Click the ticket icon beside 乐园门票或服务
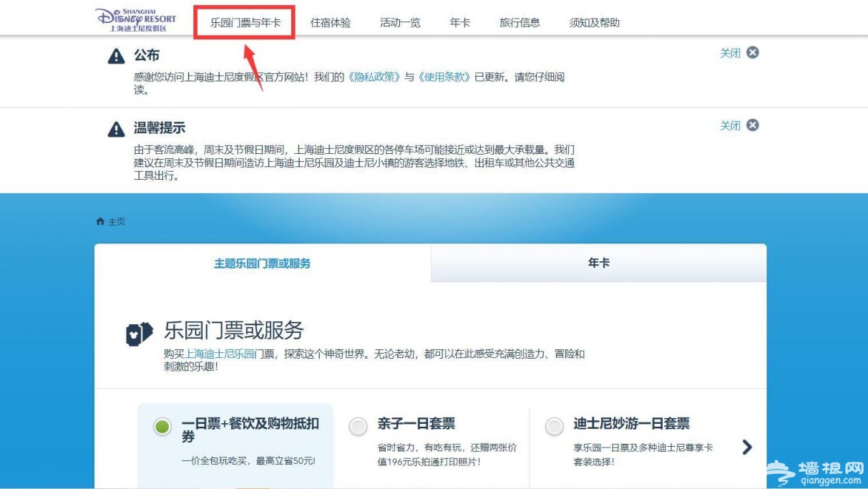Image resolution: width=868 pixels, height=489 pixels. tap(140, 334)
